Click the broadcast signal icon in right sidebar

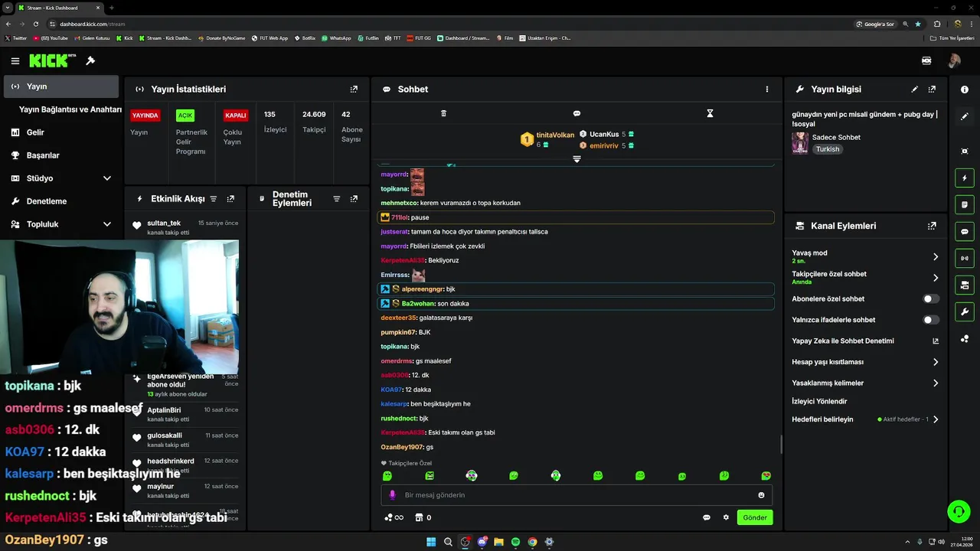964,258
